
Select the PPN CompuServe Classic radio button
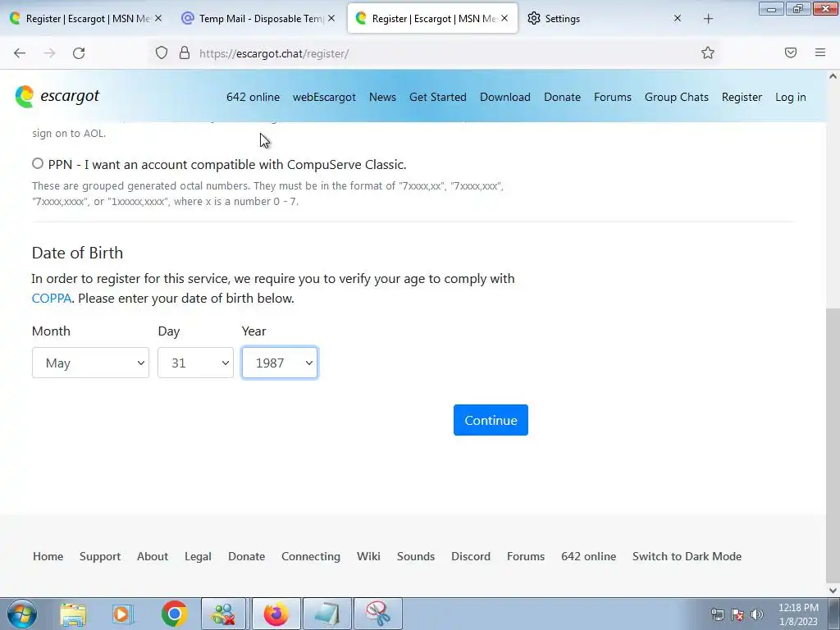(x=38, y=163)
